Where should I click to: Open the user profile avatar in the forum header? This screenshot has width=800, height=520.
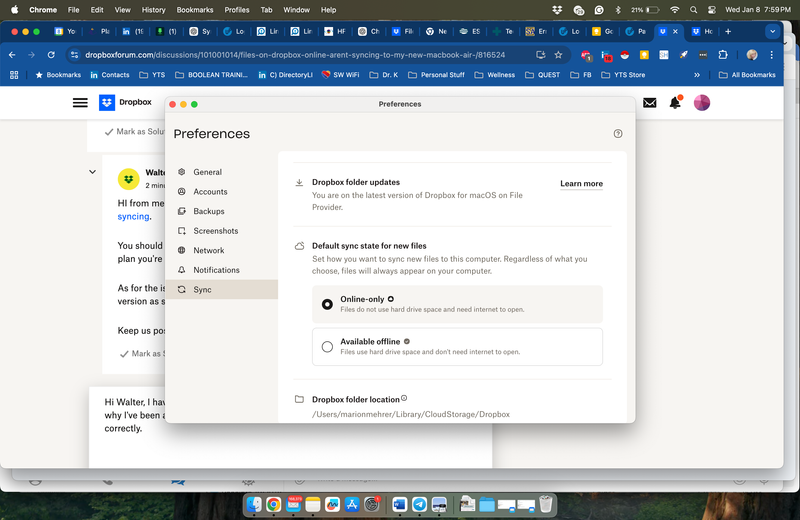(702, 103)
